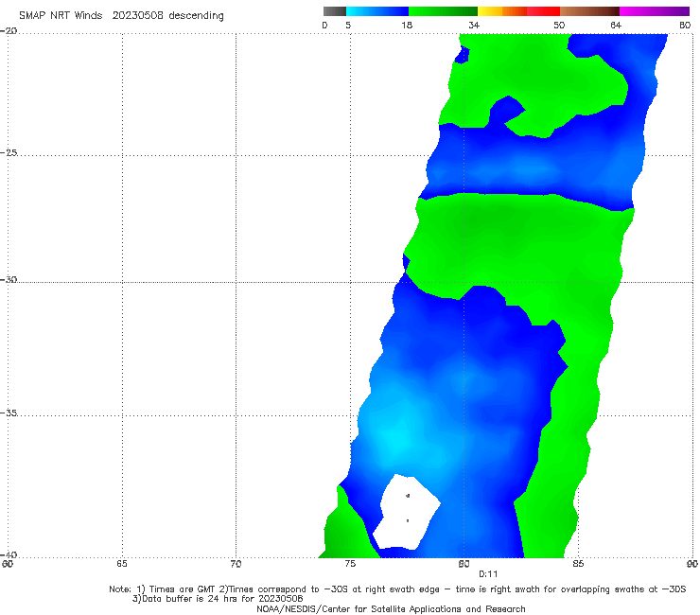Click the brown segment of the color bar
700x615 pixels.
[589, 11]
